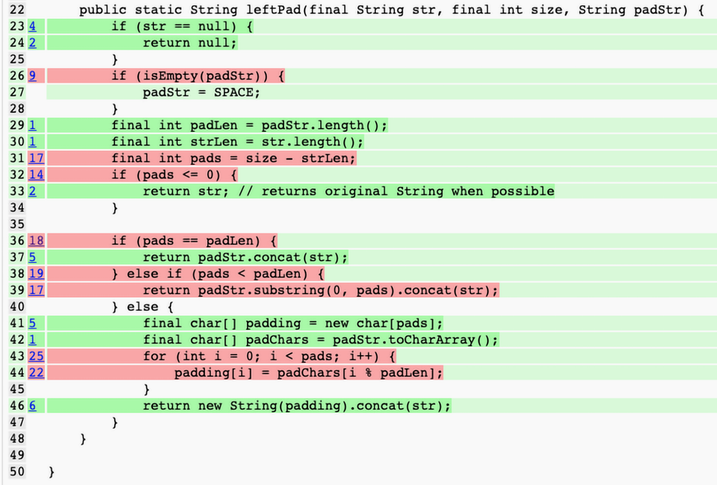Click hit count link 2 on line 33

click(33, 191)
